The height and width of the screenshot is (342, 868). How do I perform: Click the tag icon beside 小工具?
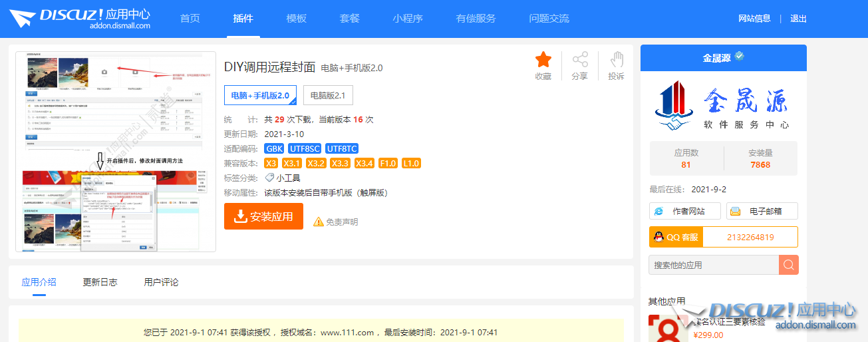269,178
